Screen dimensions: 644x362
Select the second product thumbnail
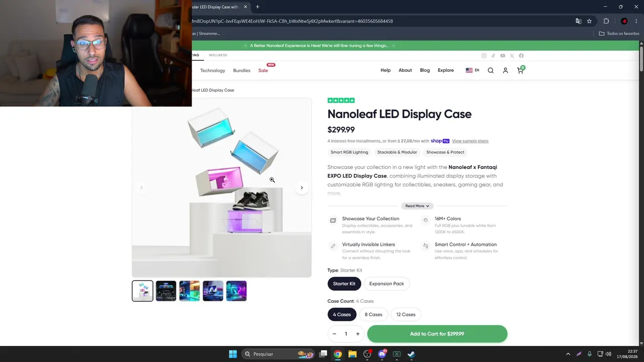tap(166, 291)
